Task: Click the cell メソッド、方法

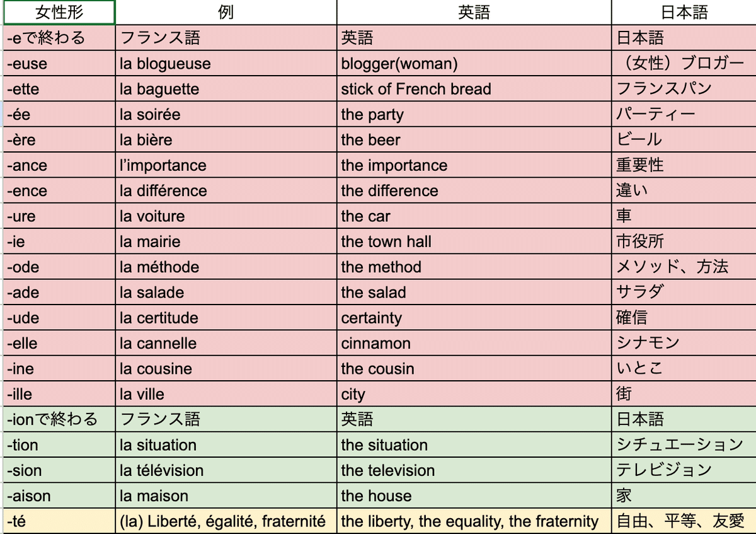Action: pyautogui.click(x=684, y=267)
